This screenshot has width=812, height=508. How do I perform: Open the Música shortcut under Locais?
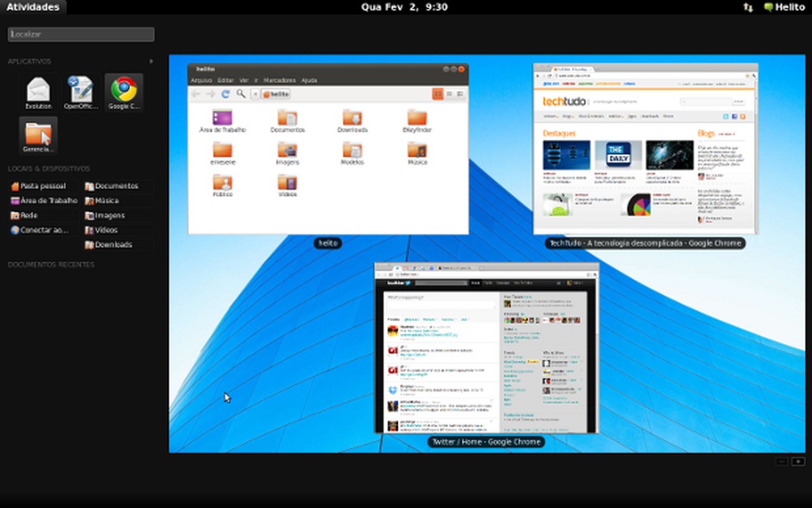point(105,200)
